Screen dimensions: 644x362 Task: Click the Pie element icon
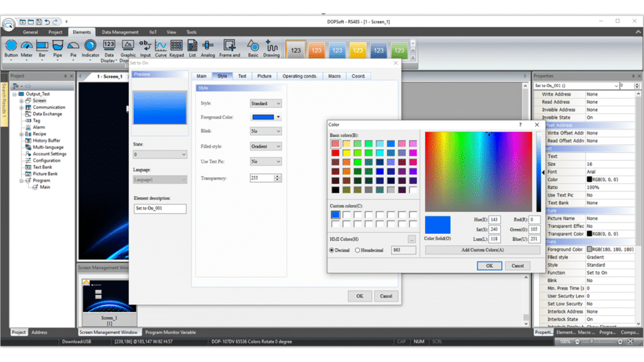point(74,45)
